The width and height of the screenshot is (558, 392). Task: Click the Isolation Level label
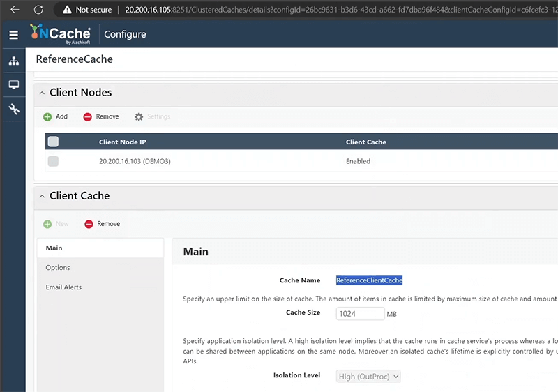pyautogui.click(x=297, y=375)
